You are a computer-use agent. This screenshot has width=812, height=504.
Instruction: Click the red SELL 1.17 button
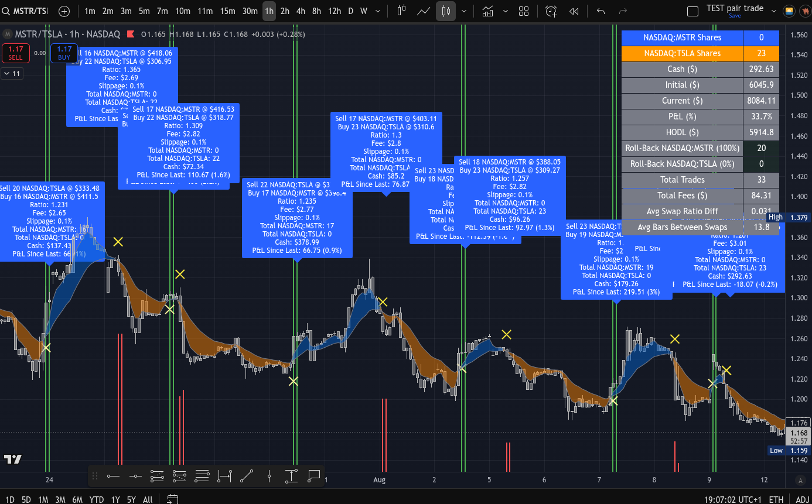coord(16,53)
